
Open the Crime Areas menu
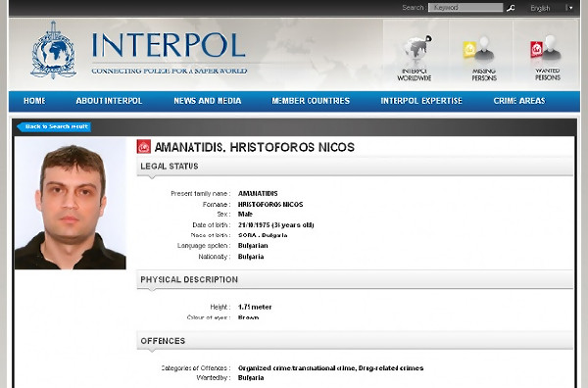coord(519,101)
